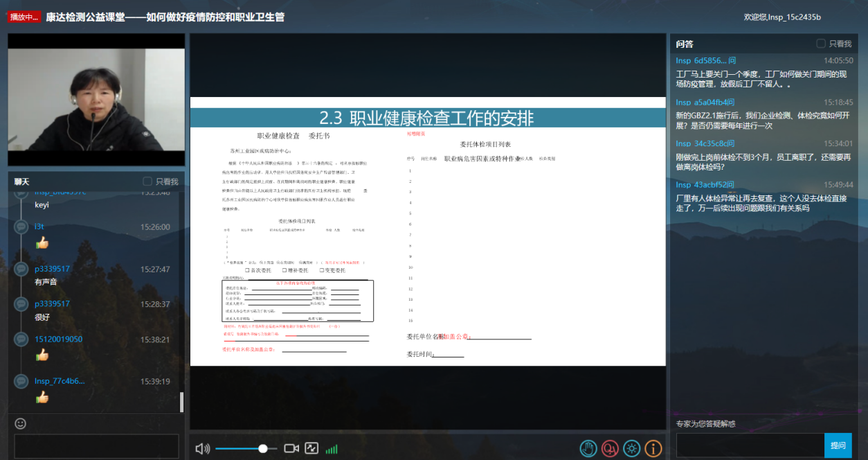The image size is (868, 460).
Task: Click 变更委托 checkbox on the slide
Action: pyautogui.click(x=321, y=270)
